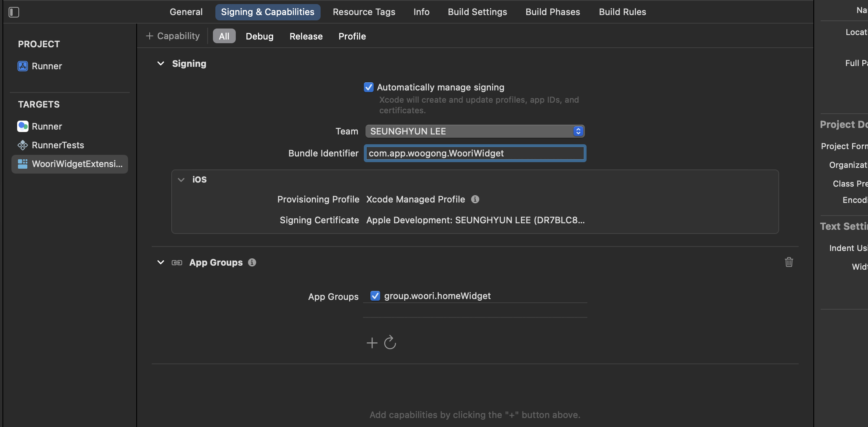Open the Resource Tags tab
This screenshot has width=868, height=427.
point(364,12)
